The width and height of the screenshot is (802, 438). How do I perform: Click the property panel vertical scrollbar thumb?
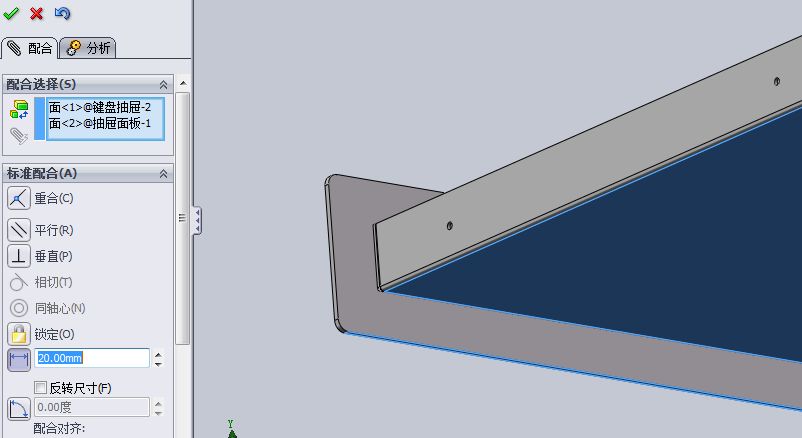pyautogui.click(x=183, y=218)
